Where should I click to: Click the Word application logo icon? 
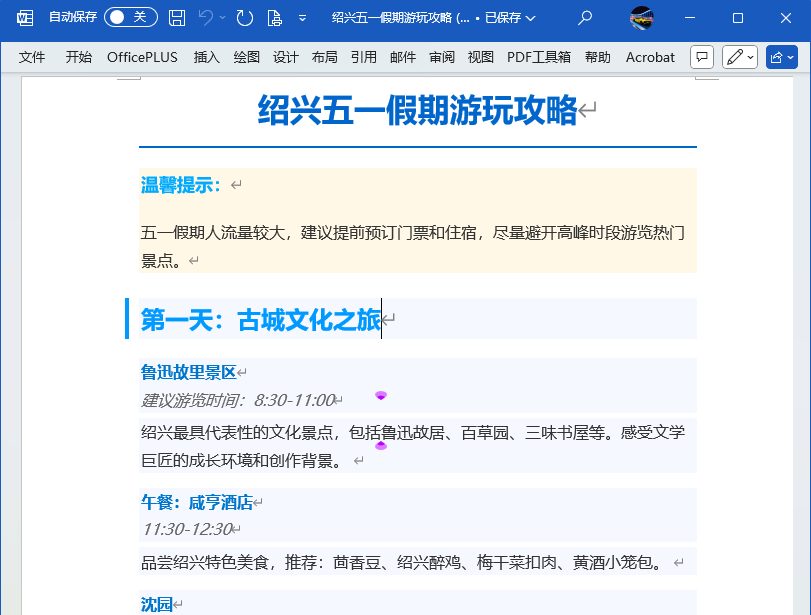tap(25, 17)
